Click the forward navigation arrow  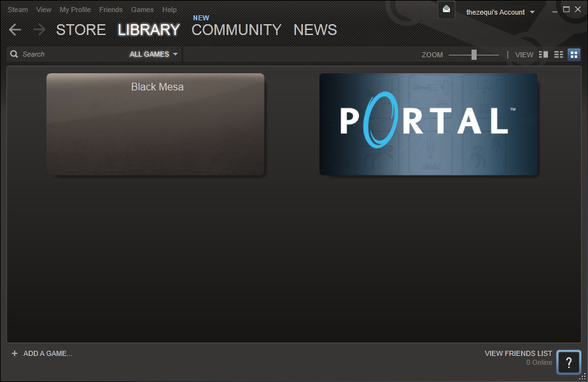coord(39,30)
